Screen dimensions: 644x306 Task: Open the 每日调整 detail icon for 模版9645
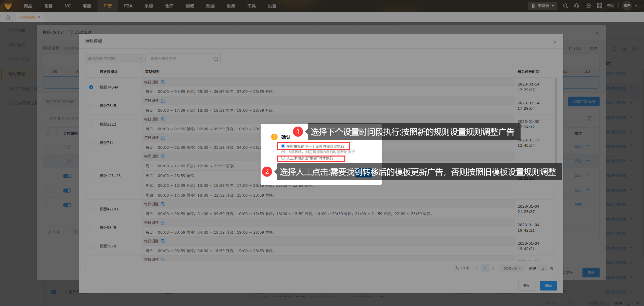pyautogui.click(x=163, y=223)
